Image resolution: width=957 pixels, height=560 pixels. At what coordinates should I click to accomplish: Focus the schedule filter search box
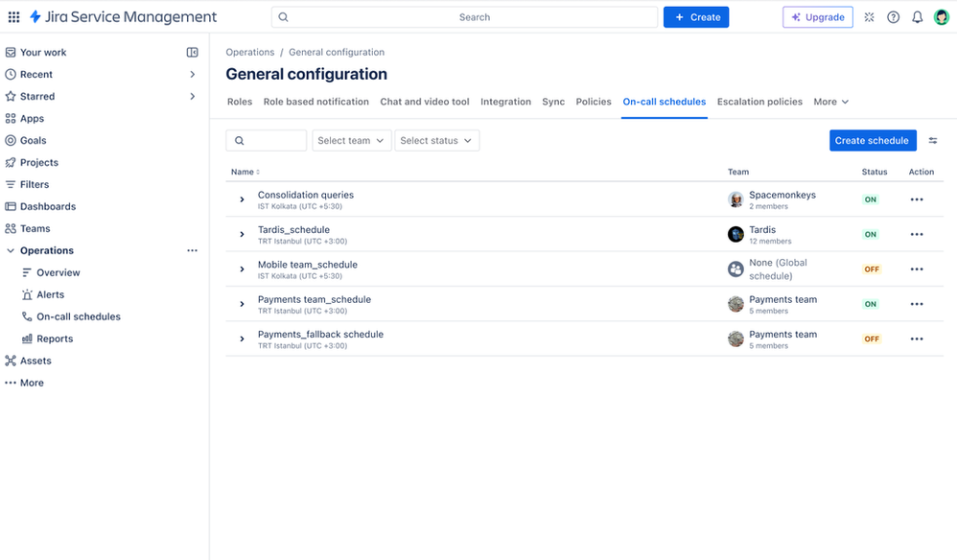267,140
